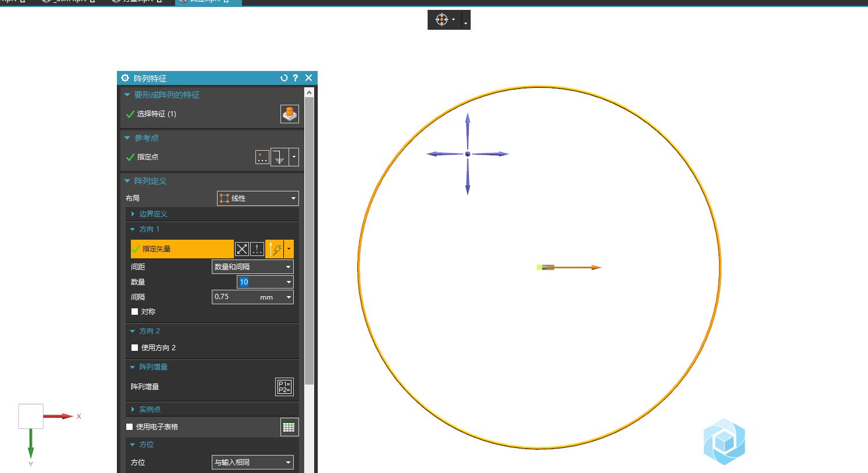Image resolution: width=868 pixels, height=473 pixels.
Task: Click the select feature icon beside 选择特征 (1)
Action: coord(289,114)
